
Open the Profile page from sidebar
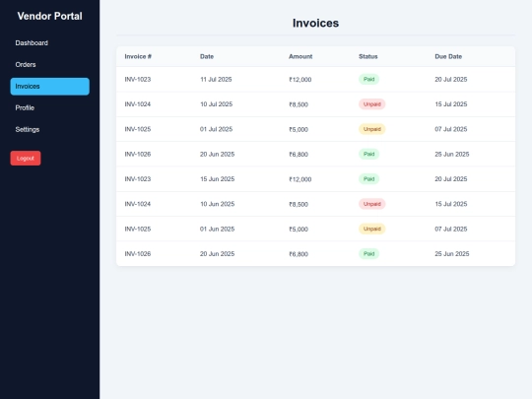click(x=49, y=108)
